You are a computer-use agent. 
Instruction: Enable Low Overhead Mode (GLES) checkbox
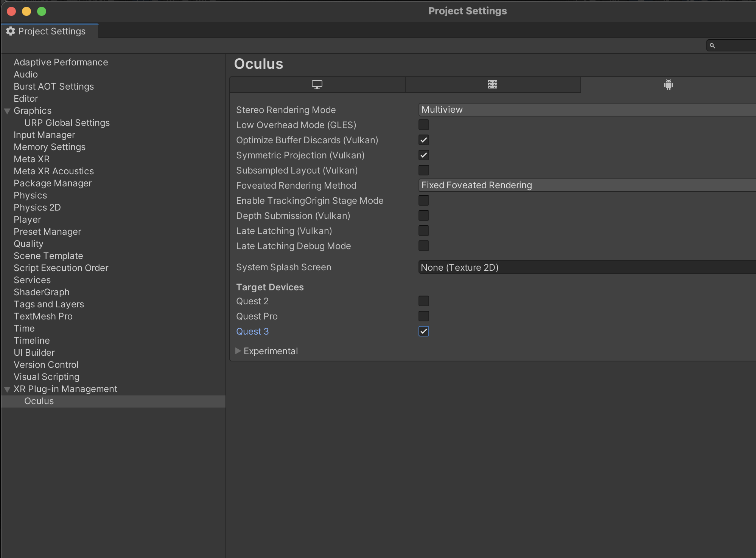(423, 125)
